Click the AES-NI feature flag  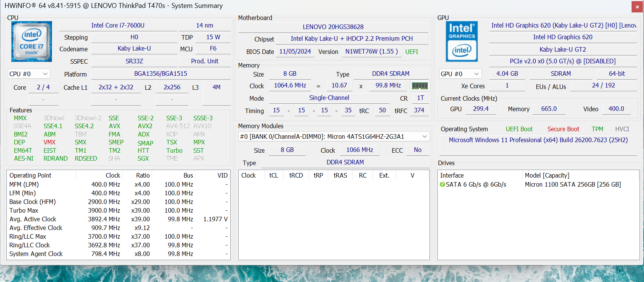[x=24, y=159]
